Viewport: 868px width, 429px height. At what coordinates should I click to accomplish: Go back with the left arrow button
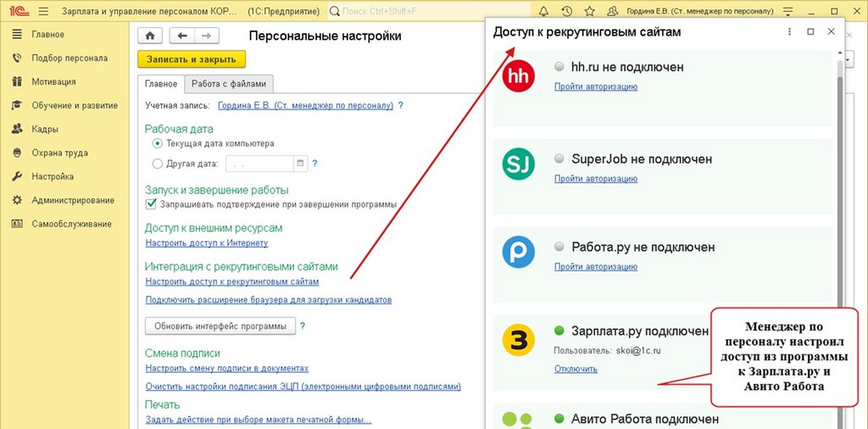coord(182,36)
